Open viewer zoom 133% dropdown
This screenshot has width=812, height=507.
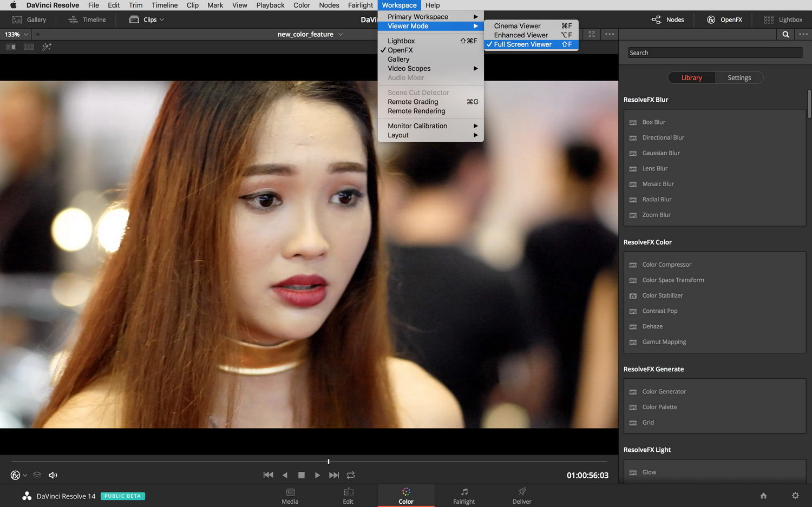(x=16, y=34)
